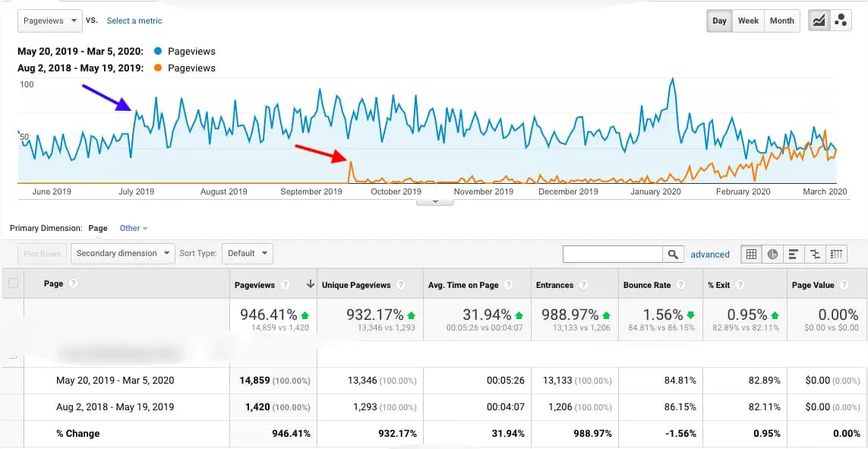Open help for Page Value column
868x449 pixels.
tap(844, 285)
